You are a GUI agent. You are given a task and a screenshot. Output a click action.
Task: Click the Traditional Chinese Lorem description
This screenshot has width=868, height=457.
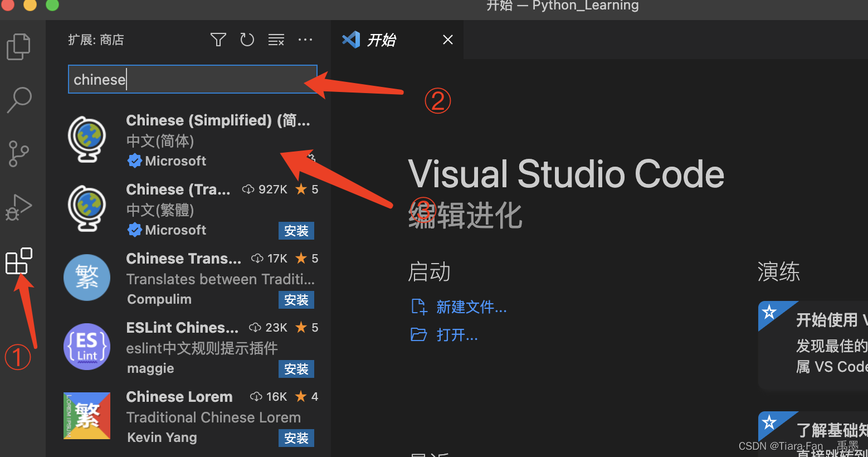[x=213, y=417]
